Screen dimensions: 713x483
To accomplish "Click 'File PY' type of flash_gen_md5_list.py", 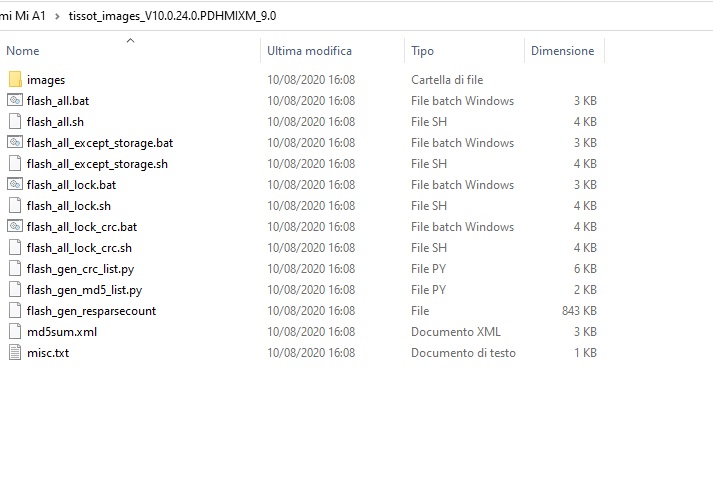I will [428, 290].
